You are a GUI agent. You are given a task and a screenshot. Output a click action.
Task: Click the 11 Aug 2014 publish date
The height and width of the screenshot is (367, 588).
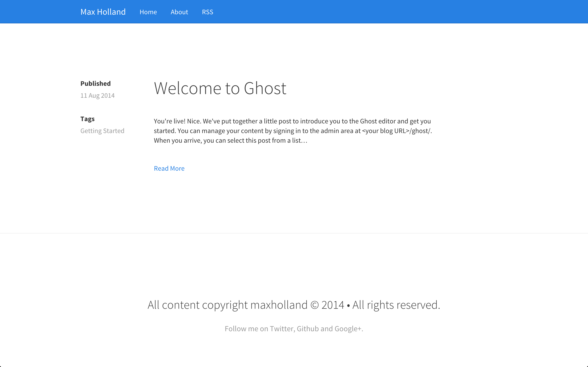[97, 96]
